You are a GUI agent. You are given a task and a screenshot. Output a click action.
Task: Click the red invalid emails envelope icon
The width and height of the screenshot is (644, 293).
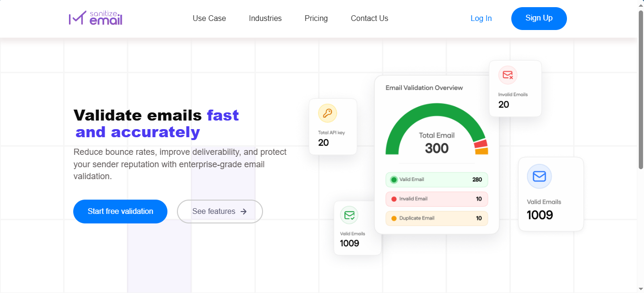pos(507,75)
